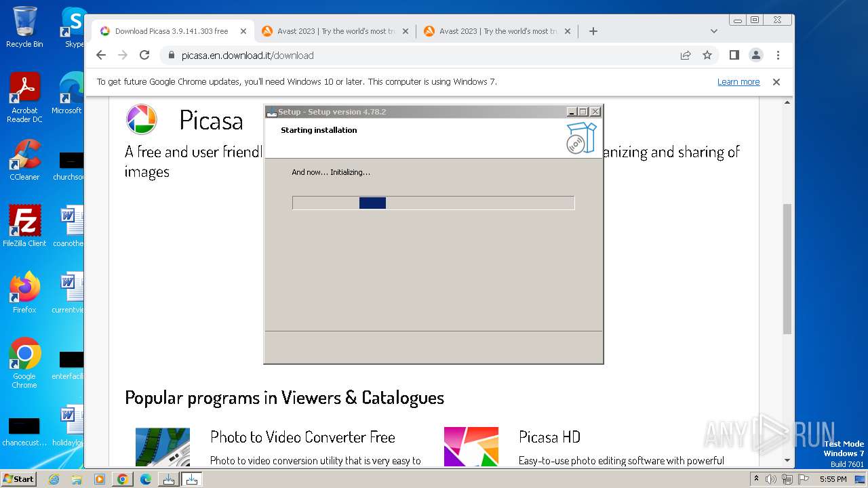Open the holidaylo Word document icon
The height and width of the screenshot is (488, 868).
(x=69, y=426)
